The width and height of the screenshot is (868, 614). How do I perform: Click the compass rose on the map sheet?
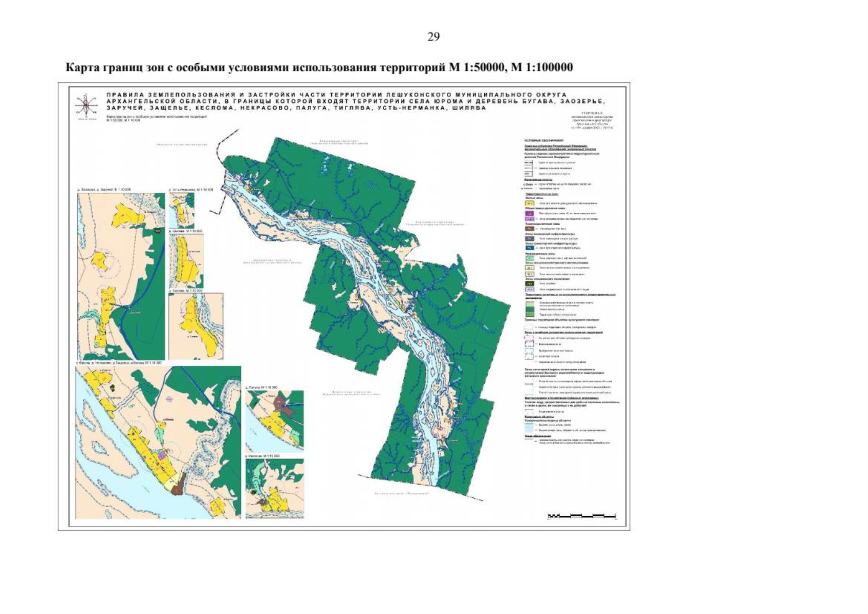coord(86,106)
